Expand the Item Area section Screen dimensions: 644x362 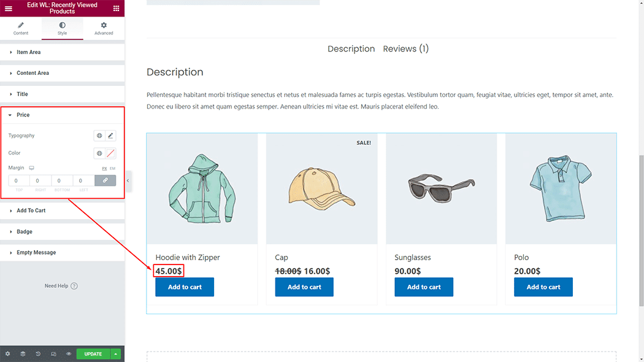(29, 52)
